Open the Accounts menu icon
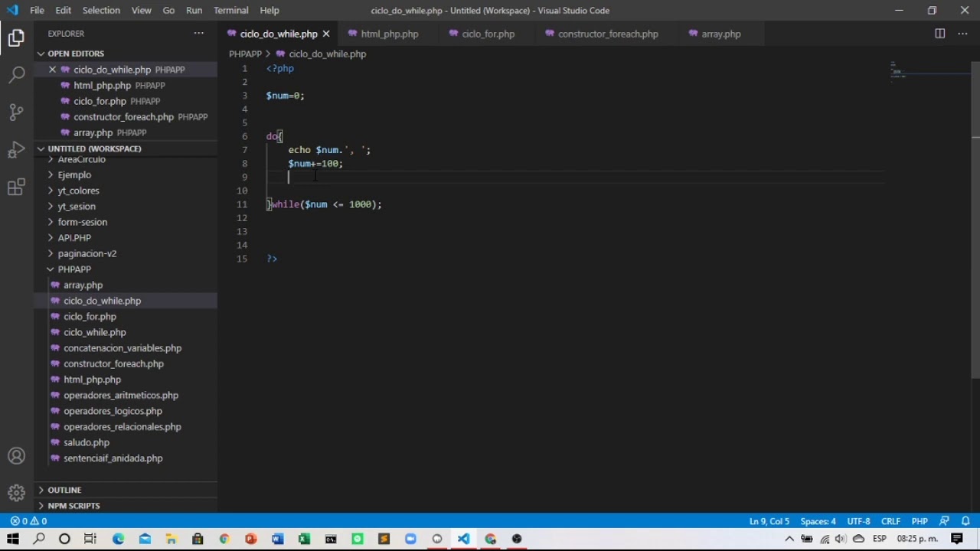This screenshot has height=551, width=980. point(16,456)
